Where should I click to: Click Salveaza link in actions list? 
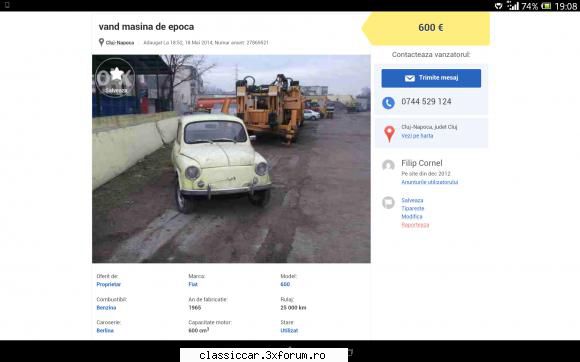click(x=412, y=200)
